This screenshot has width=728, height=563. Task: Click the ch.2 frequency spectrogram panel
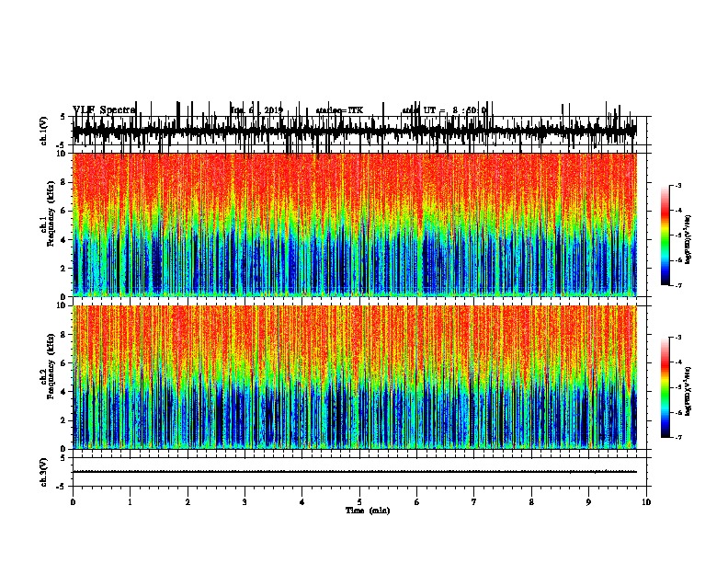click(x=354, y=377)
